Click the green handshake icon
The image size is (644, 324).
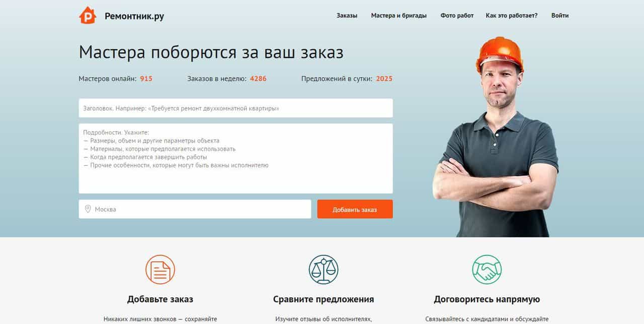(x=487, y=270)
